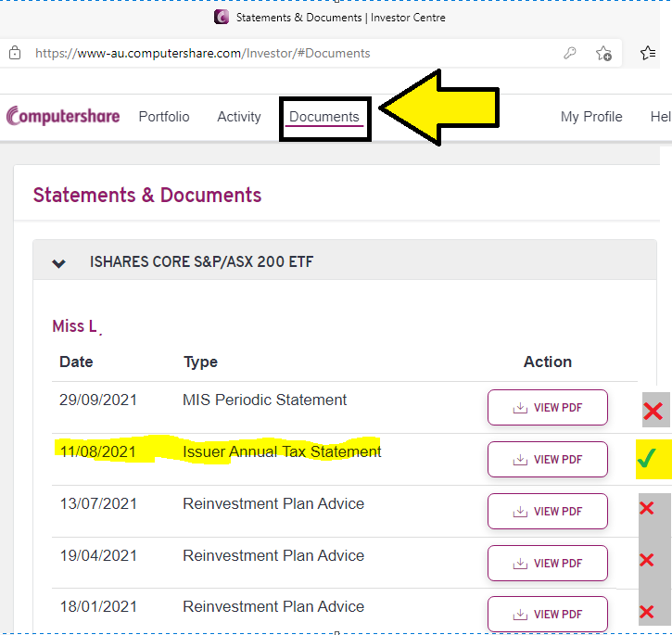Viewport: 672px width, 635px height.
Task: Select the date 13/07/2021
Action: coord(97,503)
